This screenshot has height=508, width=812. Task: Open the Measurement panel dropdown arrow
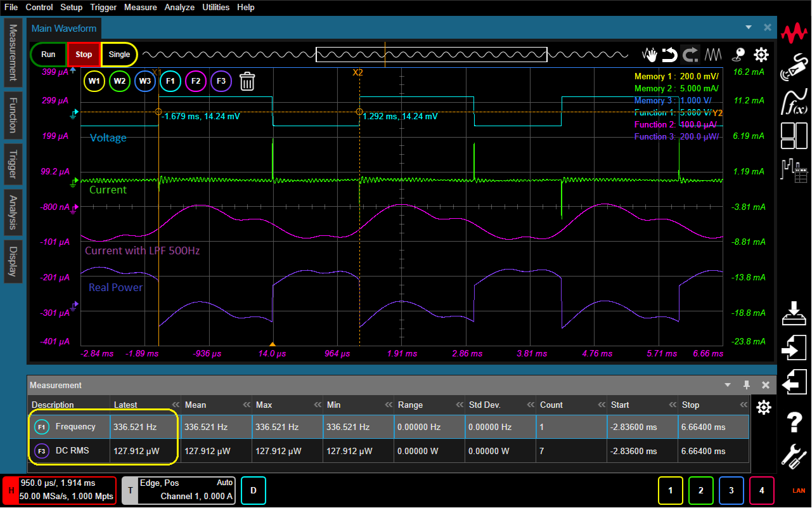pos(728,385)
